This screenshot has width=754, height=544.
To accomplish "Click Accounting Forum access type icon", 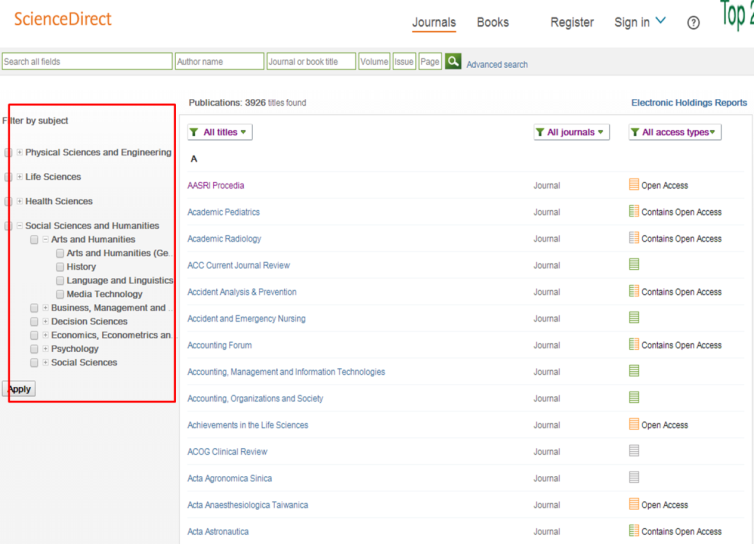I will [x=634, y=344].
